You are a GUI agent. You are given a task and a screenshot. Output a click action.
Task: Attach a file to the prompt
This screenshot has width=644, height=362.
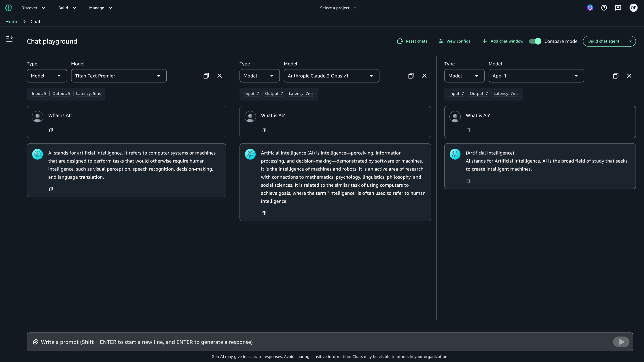(x=35, y=342)
